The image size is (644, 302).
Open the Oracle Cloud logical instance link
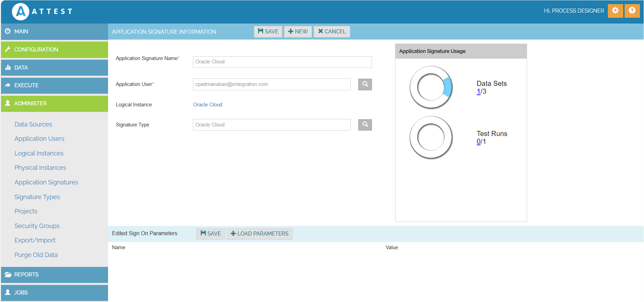(x=208, y=105)
